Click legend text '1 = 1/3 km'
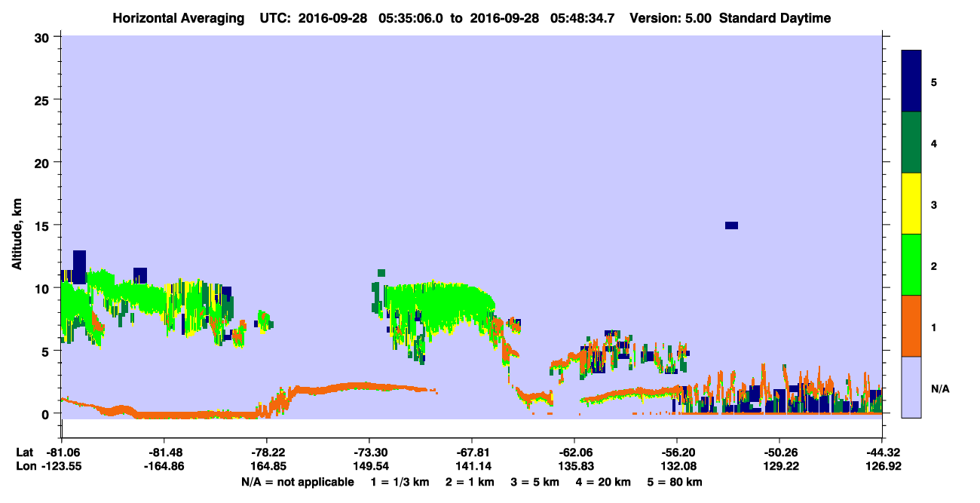Viewport: 980px width, 503px height. [400, 482]
